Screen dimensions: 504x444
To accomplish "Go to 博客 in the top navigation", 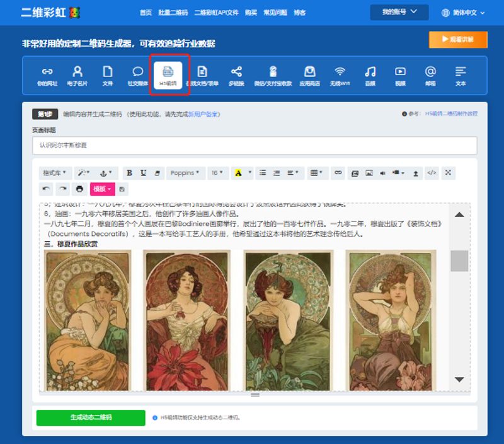I will point(300,13).
